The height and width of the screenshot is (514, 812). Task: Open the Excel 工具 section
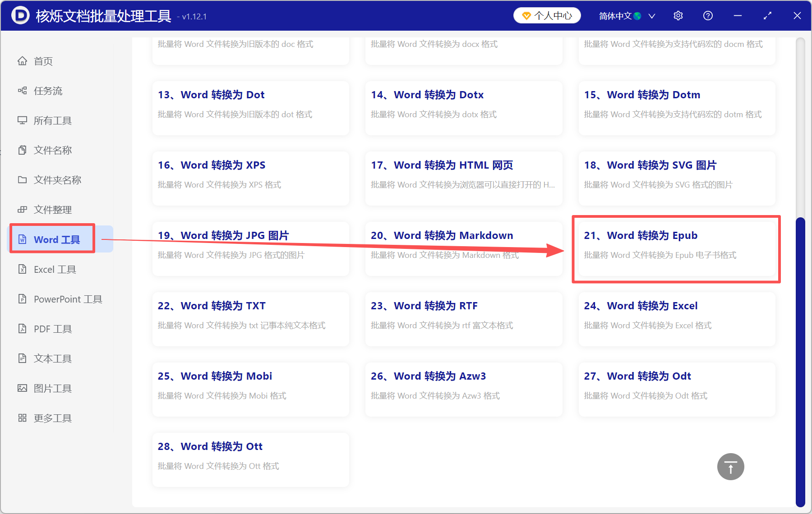point(51,269)
